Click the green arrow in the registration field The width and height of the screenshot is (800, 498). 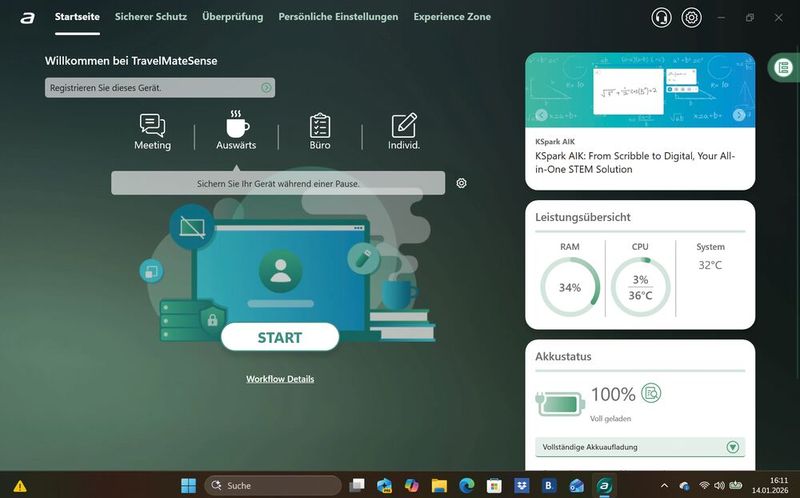[266, 88]
